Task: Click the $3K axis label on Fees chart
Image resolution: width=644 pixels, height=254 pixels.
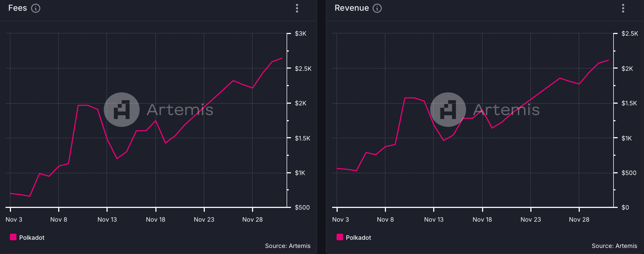Action: (301, 33)
